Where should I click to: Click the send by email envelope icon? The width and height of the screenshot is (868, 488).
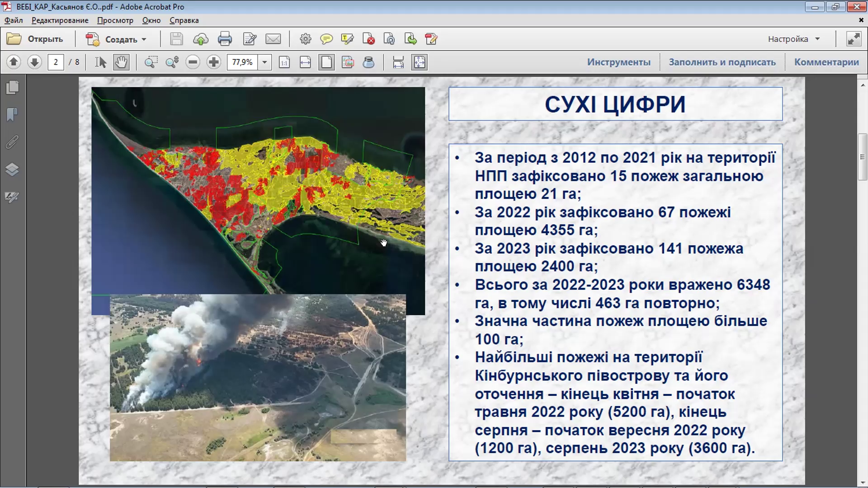point(273,39)
